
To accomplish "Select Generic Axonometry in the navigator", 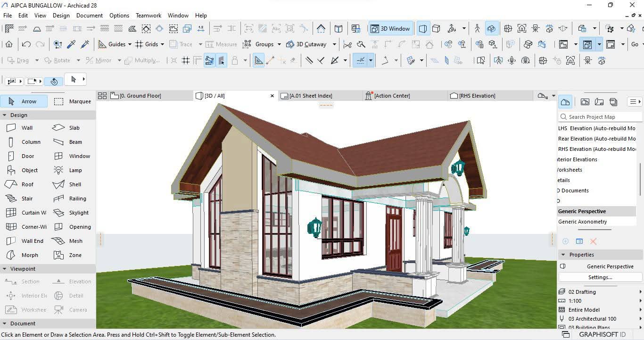I will (x=582, y=222).
